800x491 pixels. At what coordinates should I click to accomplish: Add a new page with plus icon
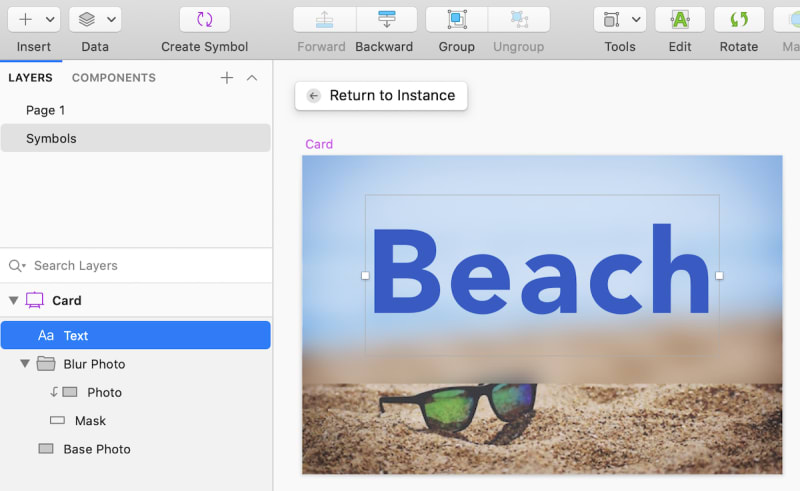click(227, 78)
